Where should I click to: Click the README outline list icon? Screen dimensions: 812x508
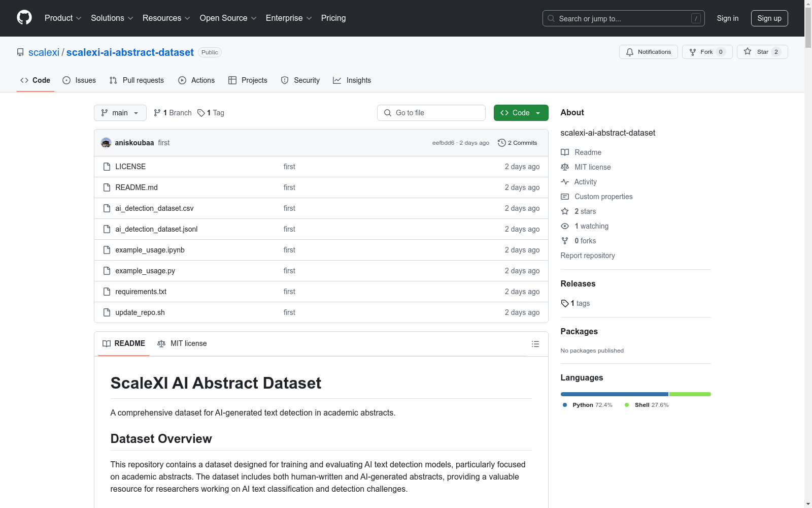coord(535,344)
